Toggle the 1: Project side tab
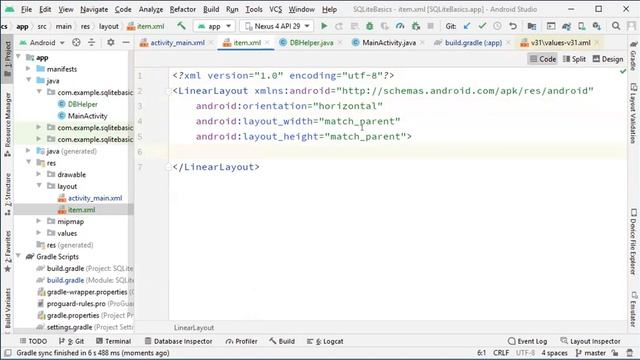This screenshot has width=640, height=360. pos(7,59)
